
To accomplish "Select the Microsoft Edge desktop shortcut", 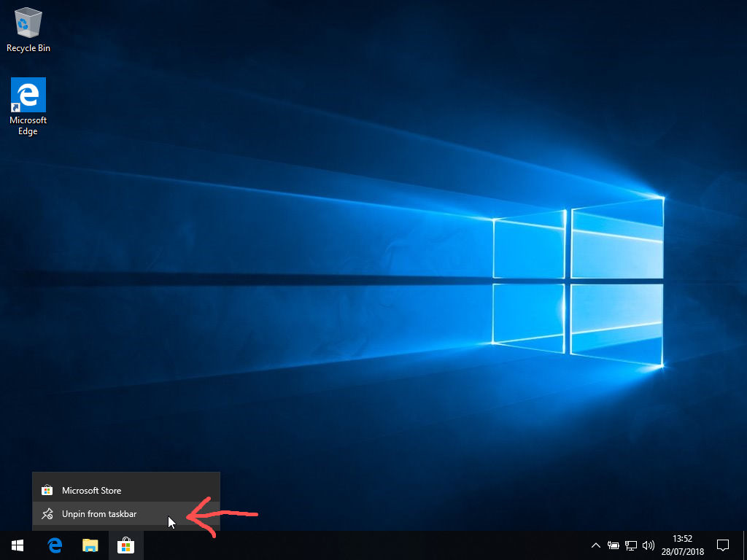I will (28, 106).
